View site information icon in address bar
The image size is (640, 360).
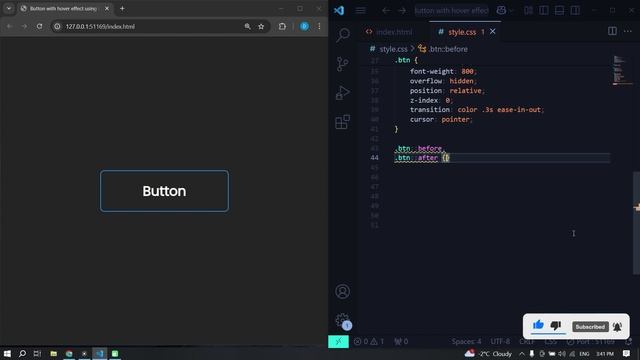pos(58,26)
